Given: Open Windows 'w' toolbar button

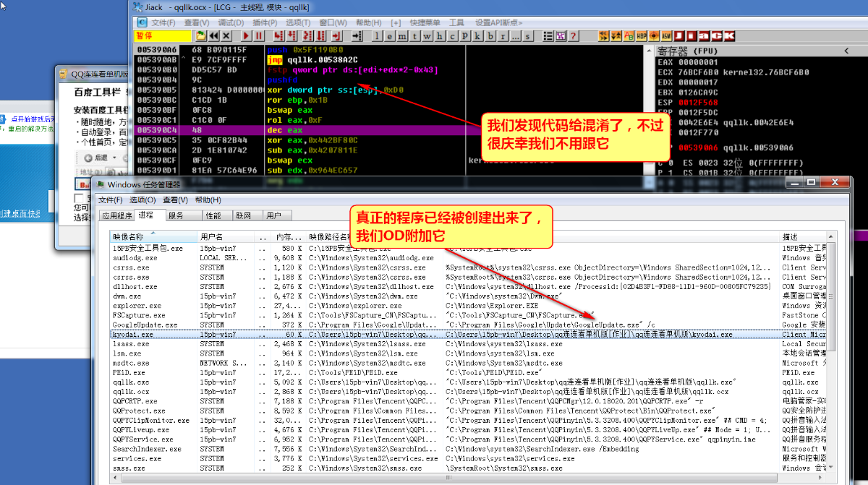Looking at the screenshot, I should click(427, 35).
